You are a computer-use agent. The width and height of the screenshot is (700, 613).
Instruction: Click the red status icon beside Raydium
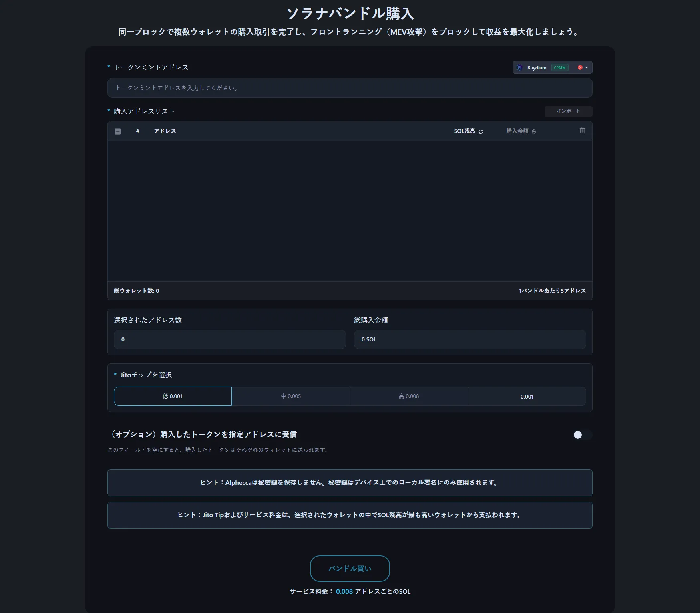pos(580,67)
